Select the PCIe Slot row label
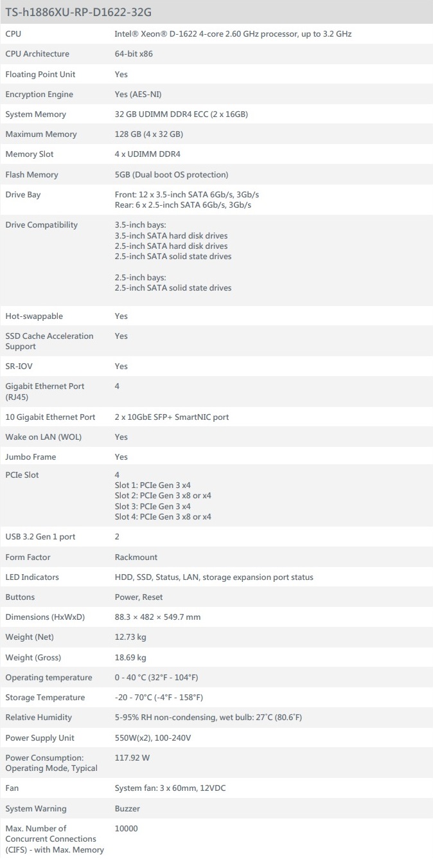The width and height of the screenshot is (433, 868). point(25,475)
